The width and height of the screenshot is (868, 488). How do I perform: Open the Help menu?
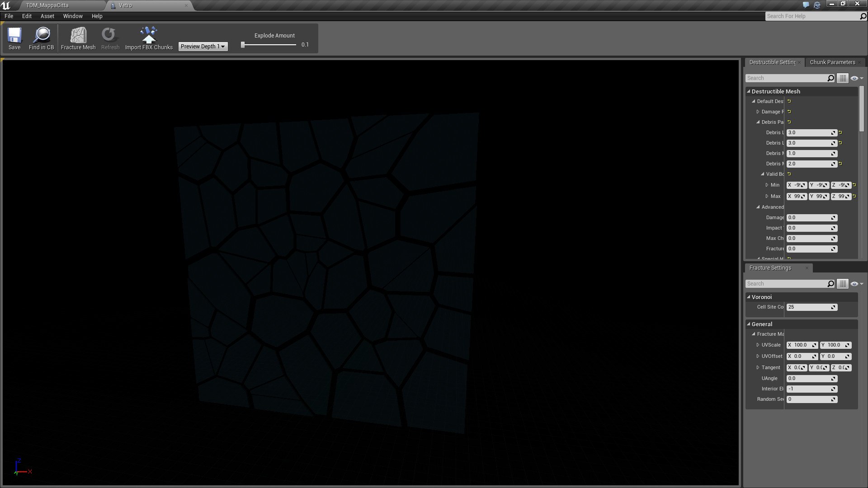[x=97, y=16]
